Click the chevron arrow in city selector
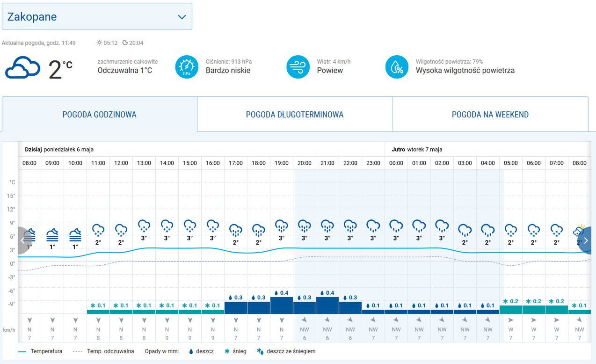 (182, 17)
